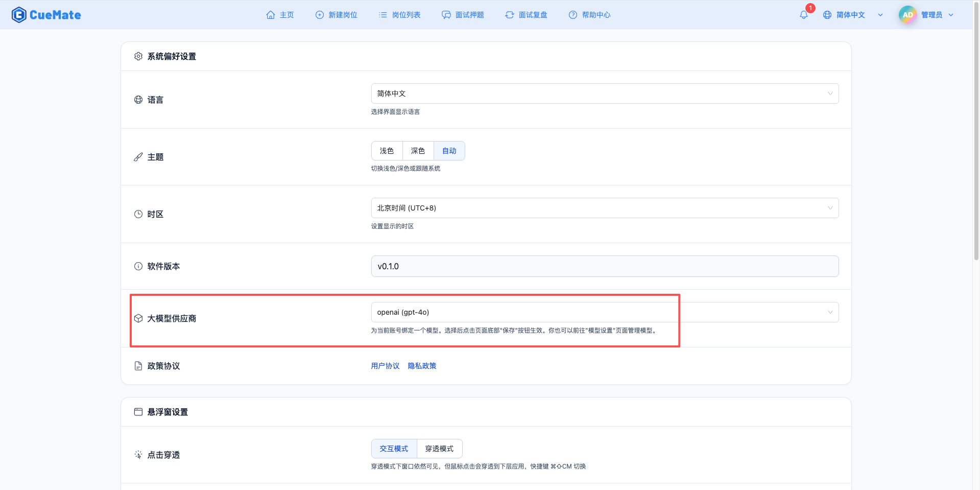This screenshot has width=980, height=490.
Task: View the 隐私政策 privacy policy
Action: [x=422, y=366]
